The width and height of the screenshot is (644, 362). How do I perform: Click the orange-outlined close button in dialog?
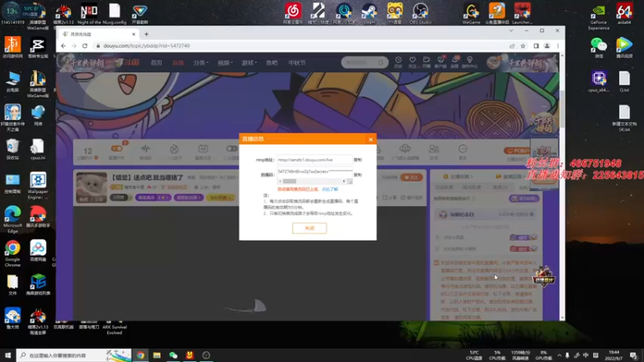coord(309,228)
